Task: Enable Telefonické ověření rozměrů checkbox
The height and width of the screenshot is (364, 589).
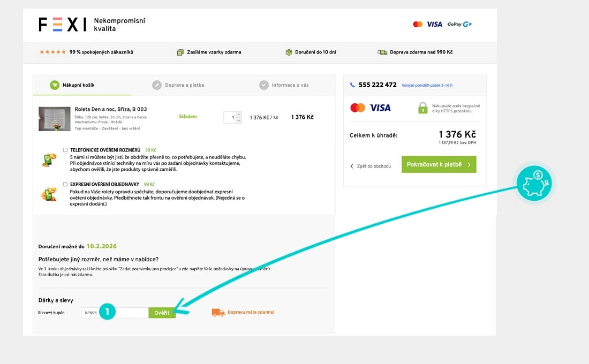Action: [x=65, y=150]
